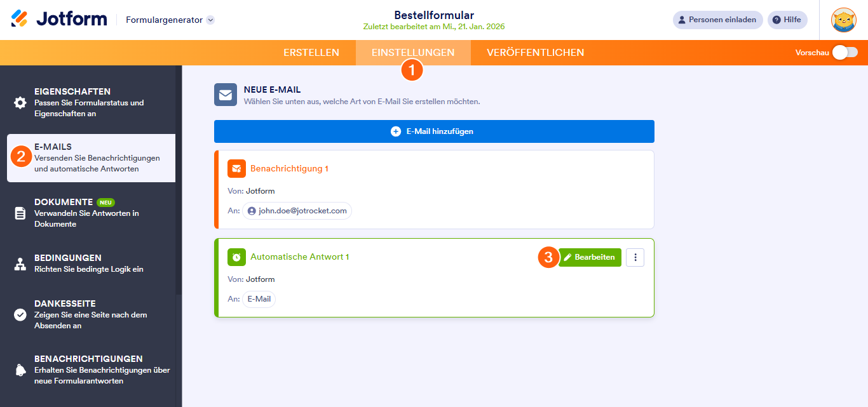Click the gear icon for Eigenschaften
The width and height of the screenshot is (868, 407).
click(20, 103)
